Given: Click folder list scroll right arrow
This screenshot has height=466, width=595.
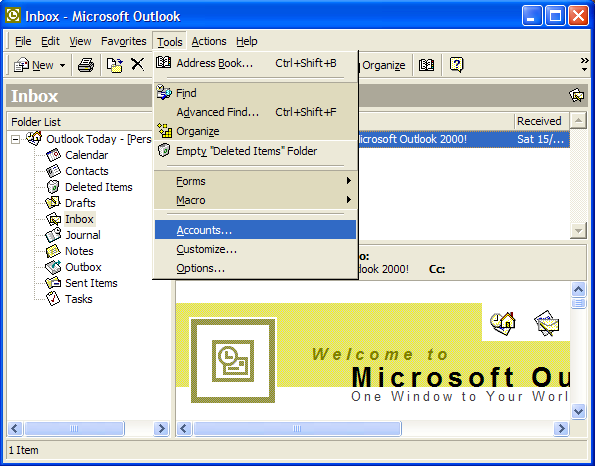Looking at the screenshot, I should coord(161,428).
